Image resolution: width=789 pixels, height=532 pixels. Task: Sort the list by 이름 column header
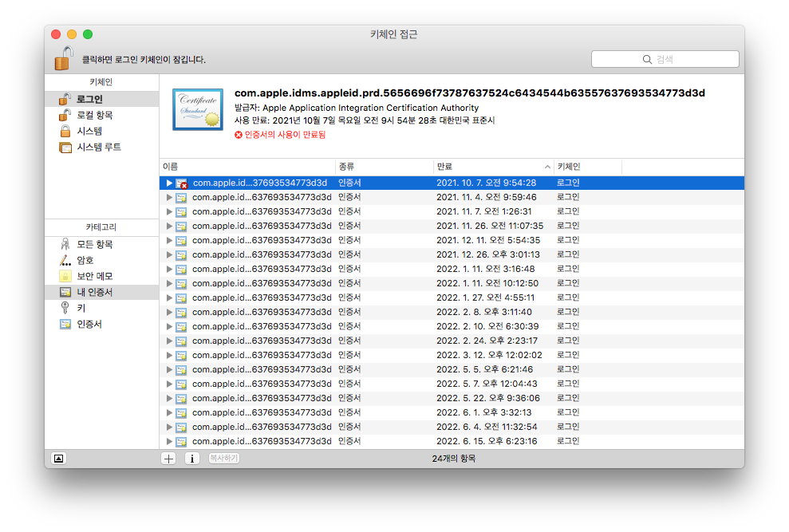(247, 167)
